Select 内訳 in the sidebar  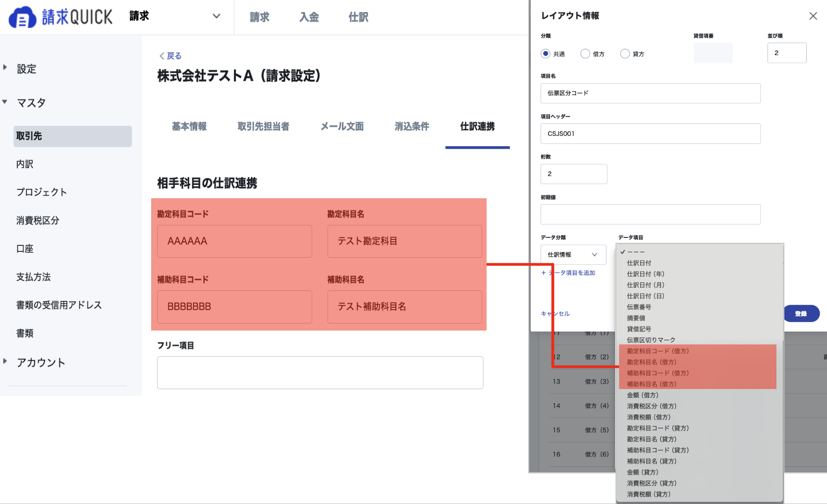pos(25,164)
